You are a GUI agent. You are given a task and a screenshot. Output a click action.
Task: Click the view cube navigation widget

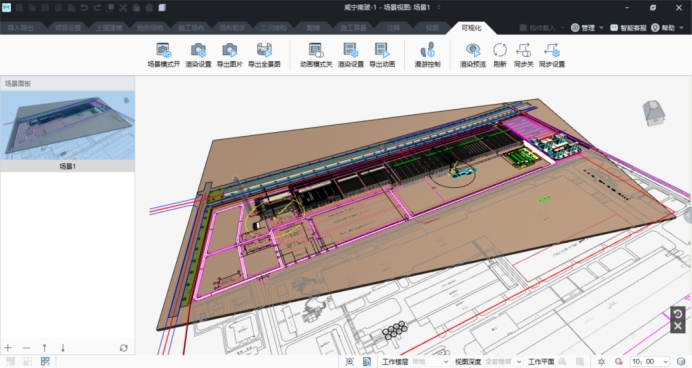click(x=654, y=113)
